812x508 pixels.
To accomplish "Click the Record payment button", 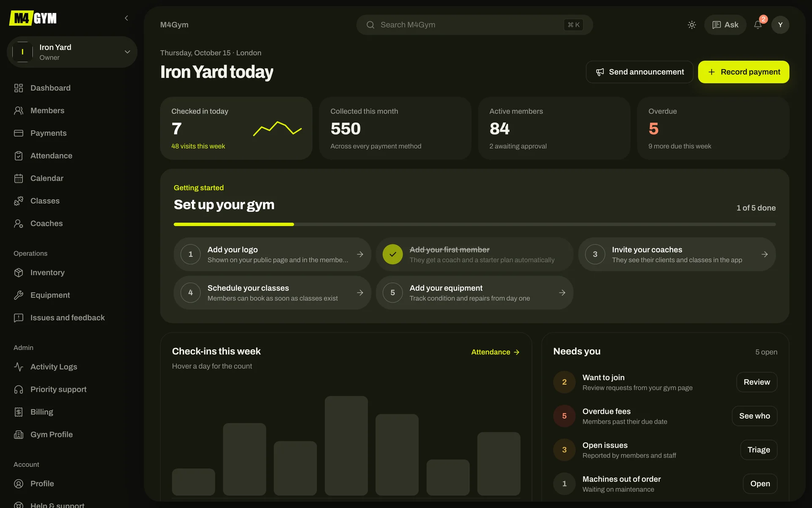I will [x=743, y=72].
